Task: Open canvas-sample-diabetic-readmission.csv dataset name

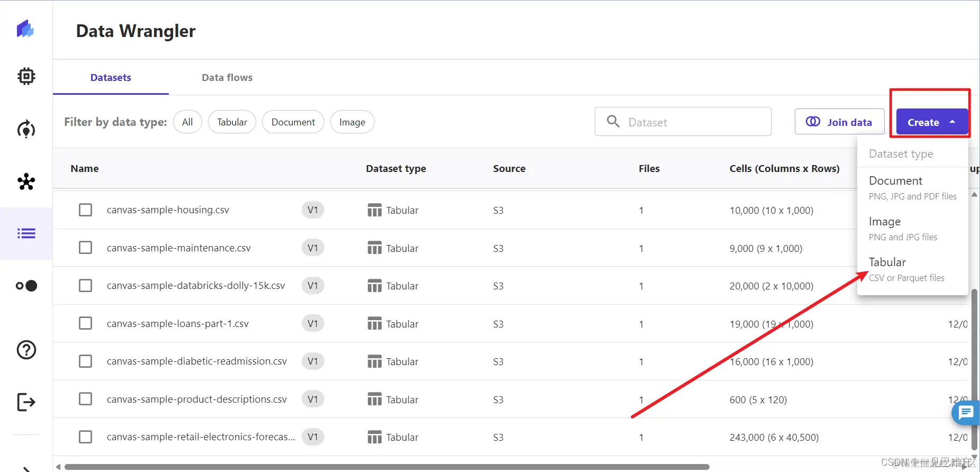Action: coord(197,361)
